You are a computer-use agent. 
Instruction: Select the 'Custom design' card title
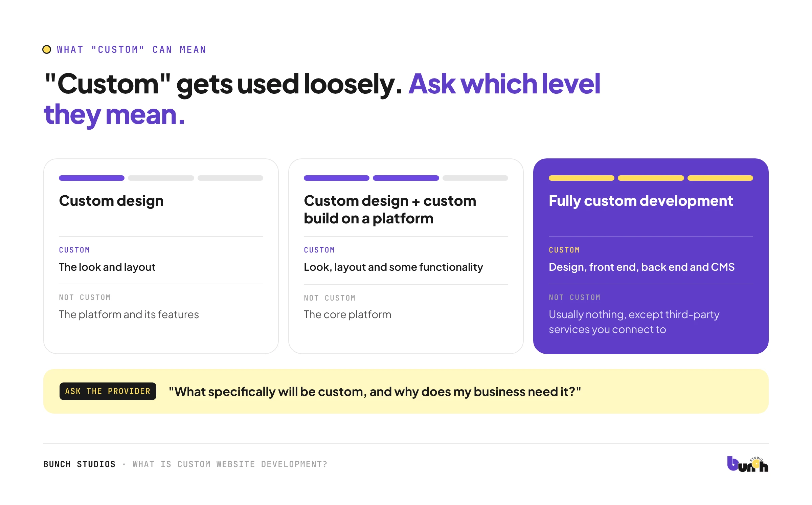click(111, 201)
